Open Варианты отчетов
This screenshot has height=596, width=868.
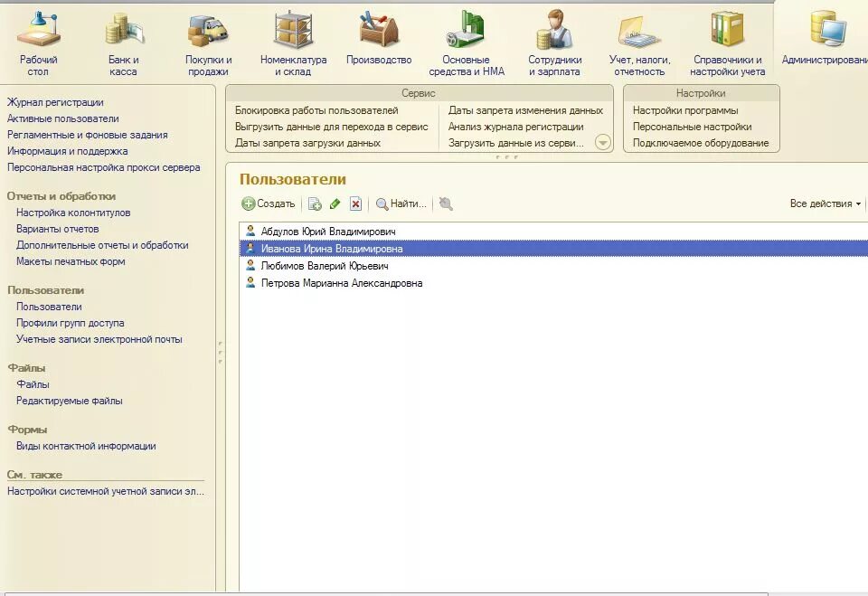coord(58,229)
